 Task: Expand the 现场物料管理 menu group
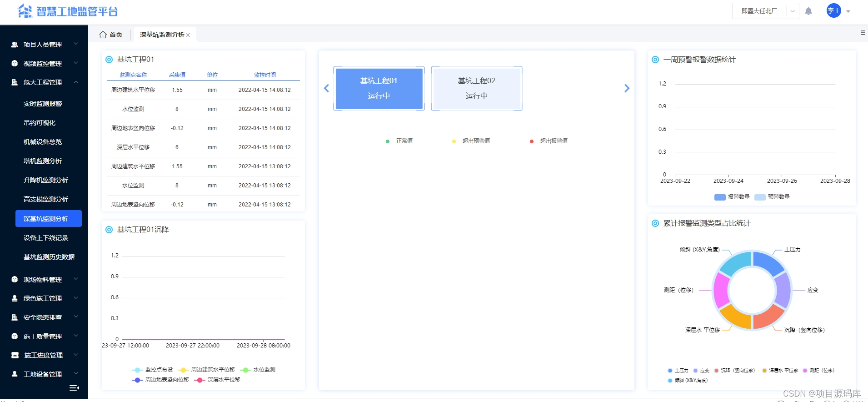click(x=44, y=280)
